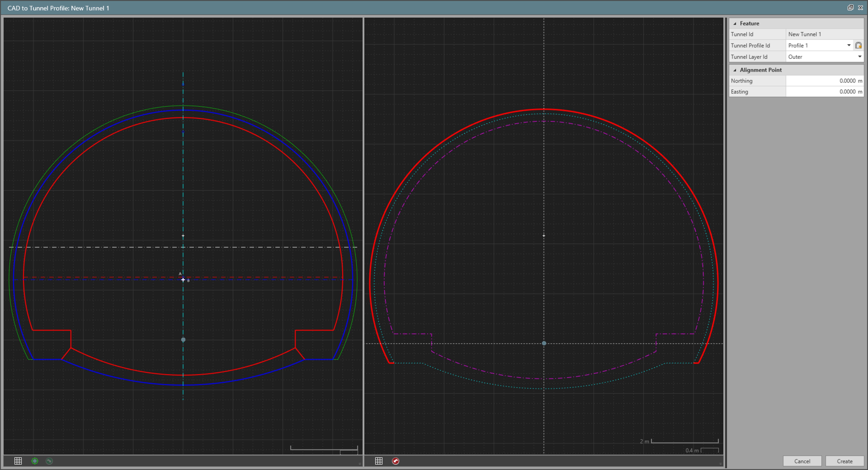Click the white cross marker at points A and B

tap(183, 280)
